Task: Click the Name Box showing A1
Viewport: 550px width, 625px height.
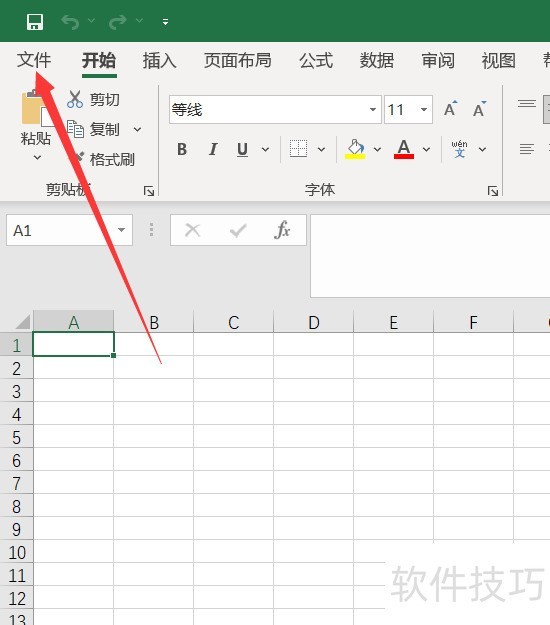Action: point(62,230)
